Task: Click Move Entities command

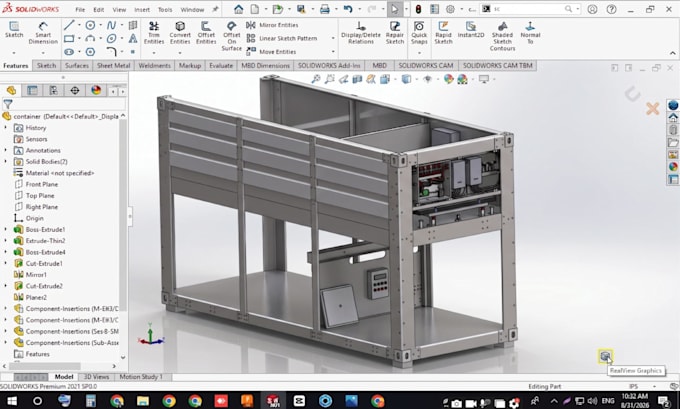Action: (271, 52)
